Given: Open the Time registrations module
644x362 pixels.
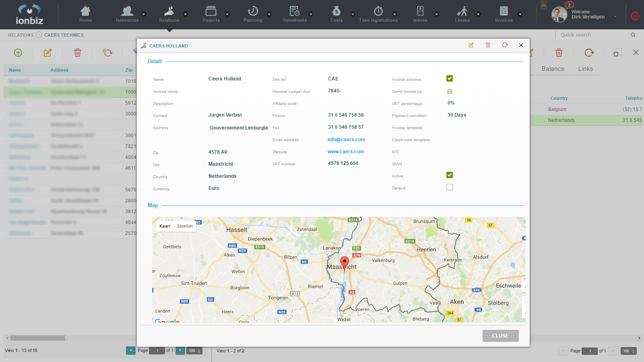Looking at the screenshot, I should (378, 14).
